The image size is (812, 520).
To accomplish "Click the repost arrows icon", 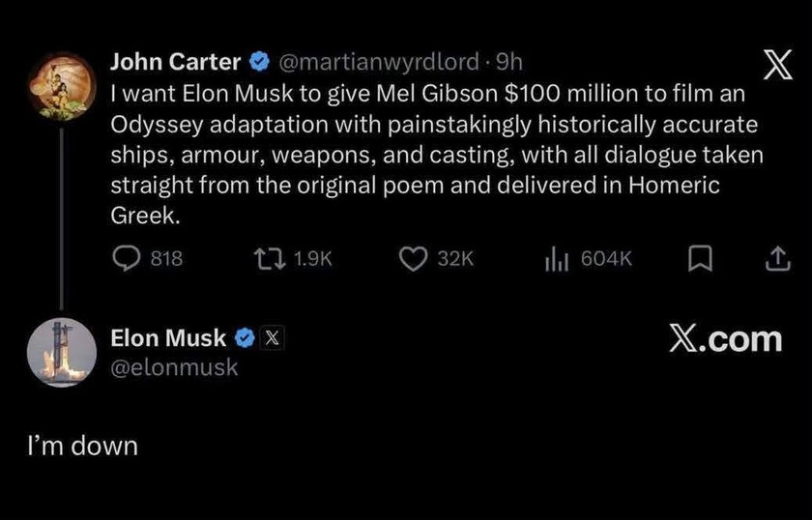I will [x=270, y=258].
